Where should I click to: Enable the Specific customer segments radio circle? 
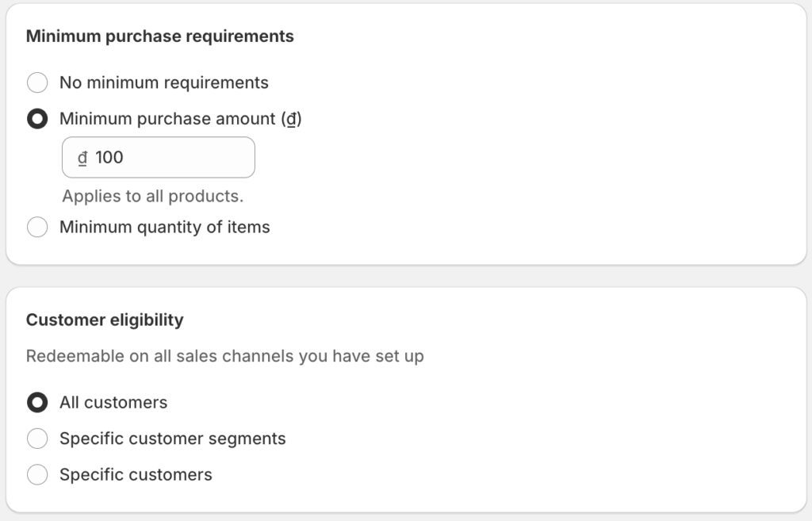[37, 439]
